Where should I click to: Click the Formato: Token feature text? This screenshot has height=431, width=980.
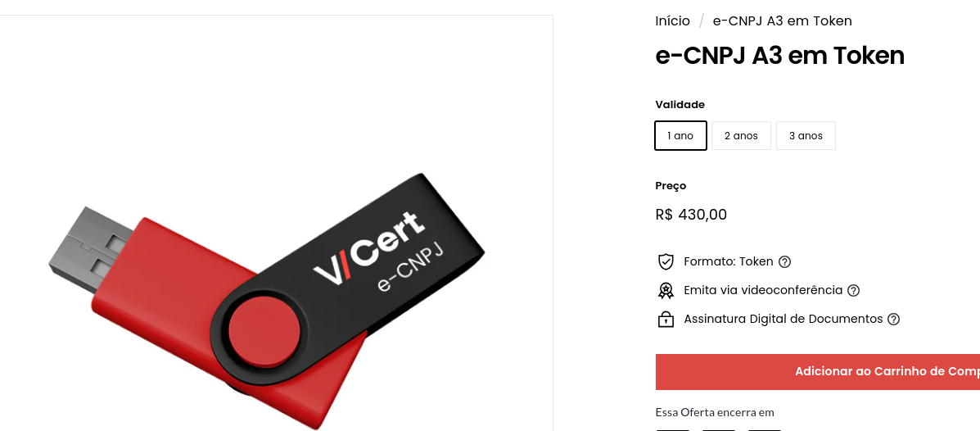(729, 261)
